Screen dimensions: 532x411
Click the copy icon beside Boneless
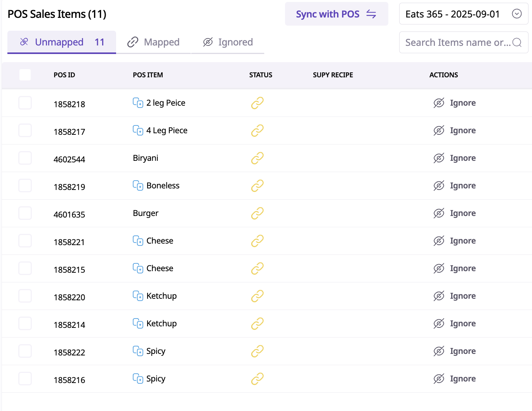coord(138,186)
